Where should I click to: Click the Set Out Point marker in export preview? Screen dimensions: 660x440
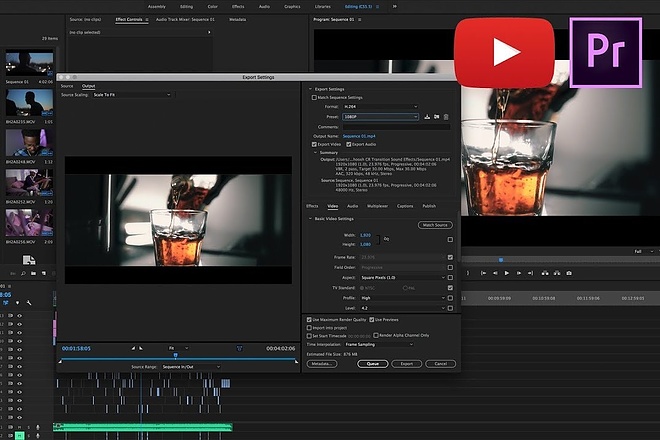141,348
